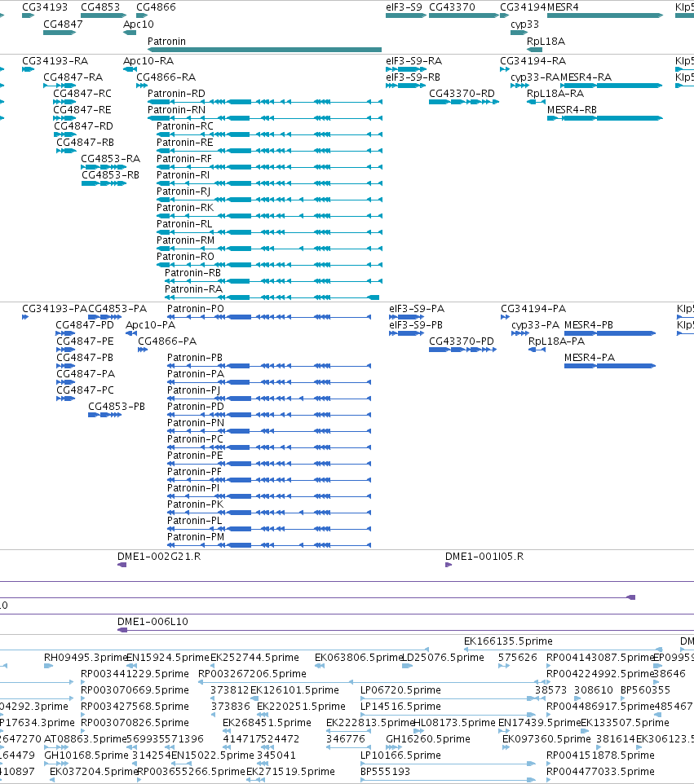Viewport: 694px width, 784px height.
Task: Click the LD25076.5prime EST label
Action: coord(443,658)
